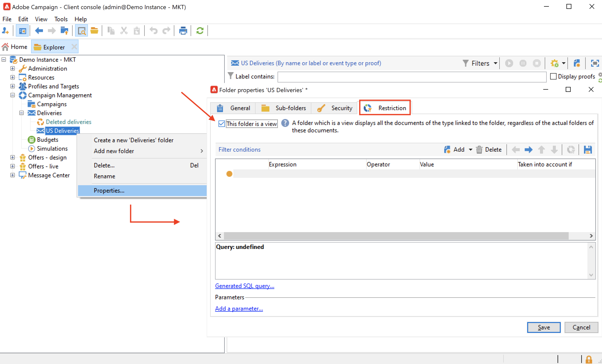
Task: Enable the Display proofs checkbox
Action: (553, 77)
